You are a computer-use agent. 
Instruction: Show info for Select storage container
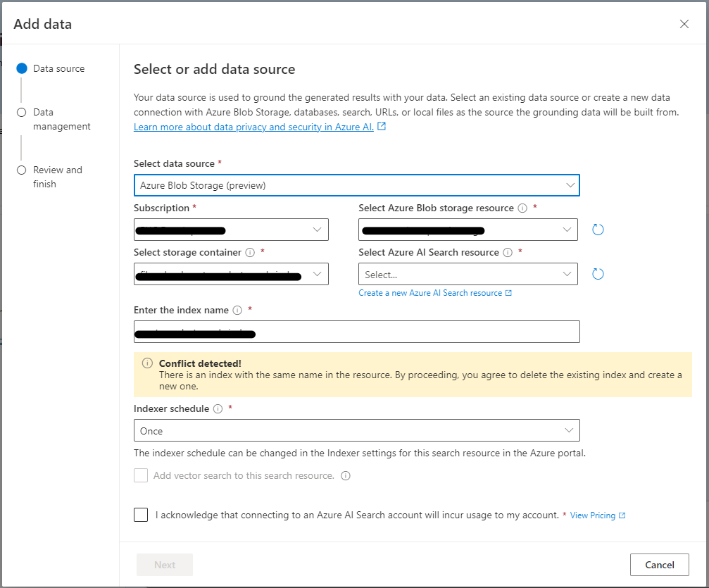(x=250, y=252)
